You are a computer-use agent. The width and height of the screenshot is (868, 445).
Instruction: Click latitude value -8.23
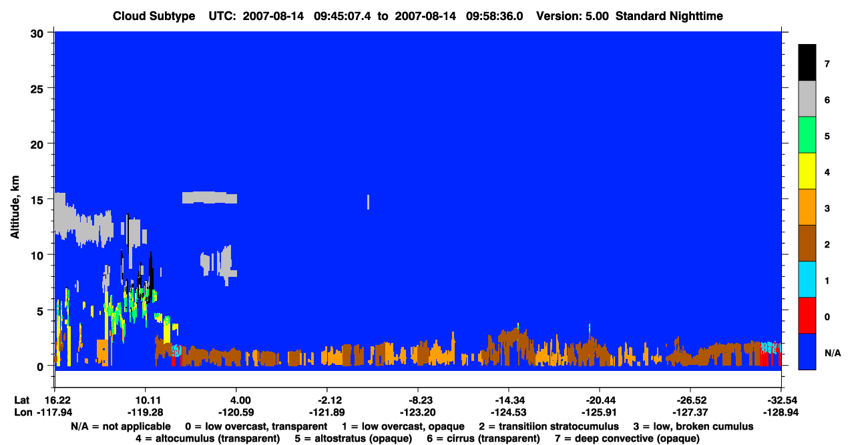click(418, 400)
